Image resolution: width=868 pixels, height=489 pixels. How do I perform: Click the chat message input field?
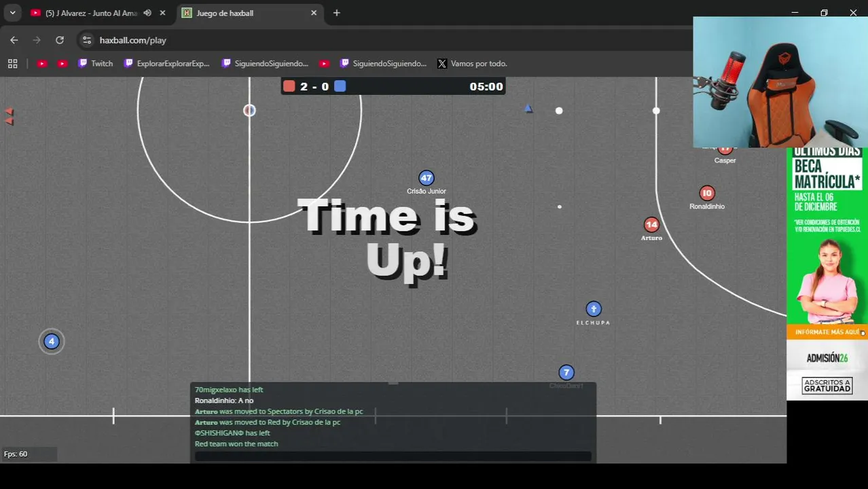tap(393, 456)
